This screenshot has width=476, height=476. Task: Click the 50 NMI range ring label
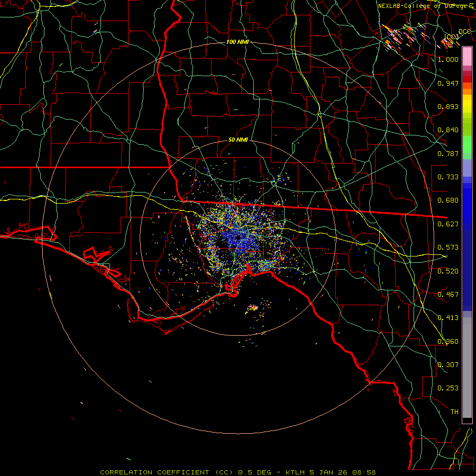tap(238, 140)
